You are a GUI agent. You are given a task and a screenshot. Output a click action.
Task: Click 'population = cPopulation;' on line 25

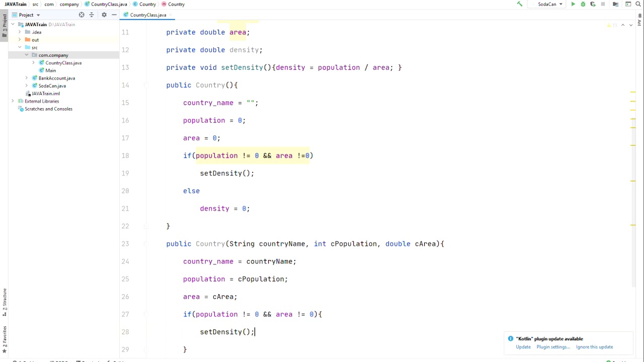(235, 279)
